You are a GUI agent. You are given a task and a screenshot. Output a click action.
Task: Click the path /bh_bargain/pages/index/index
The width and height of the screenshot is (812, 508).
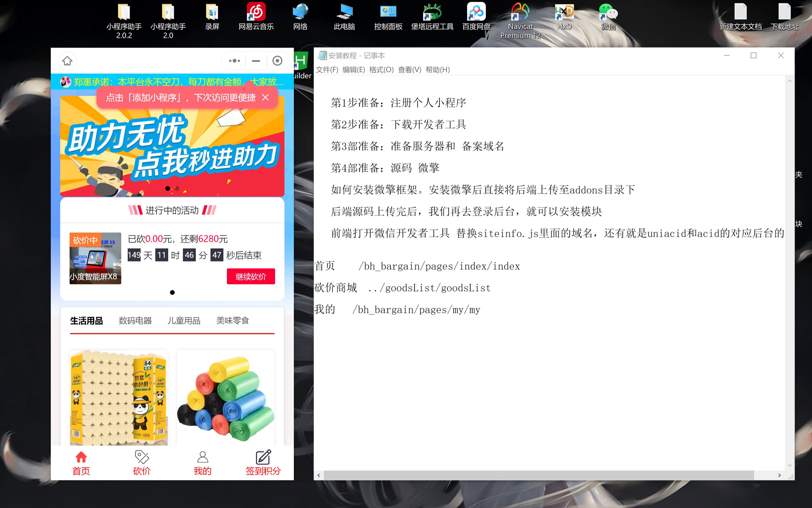point(439,266)
